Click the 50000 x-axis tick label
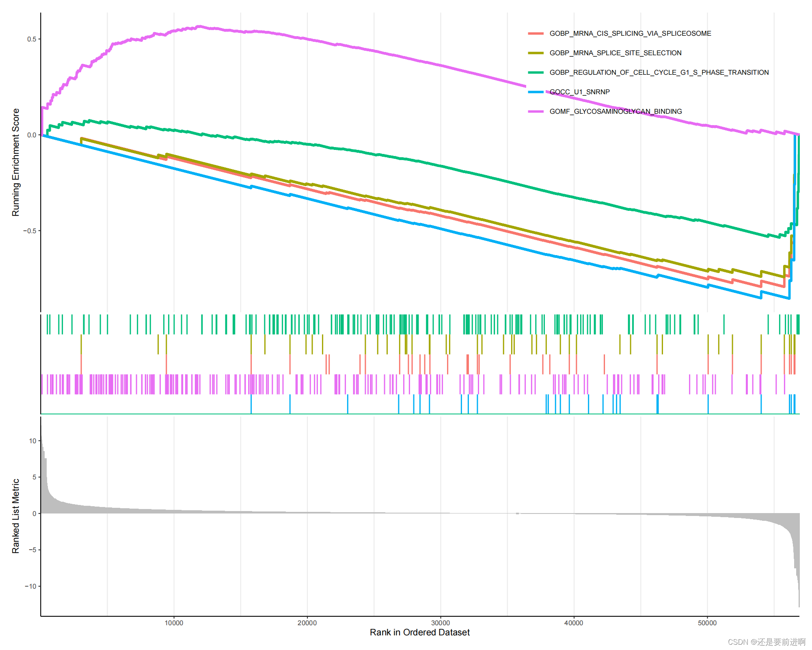 click(707, 623)
